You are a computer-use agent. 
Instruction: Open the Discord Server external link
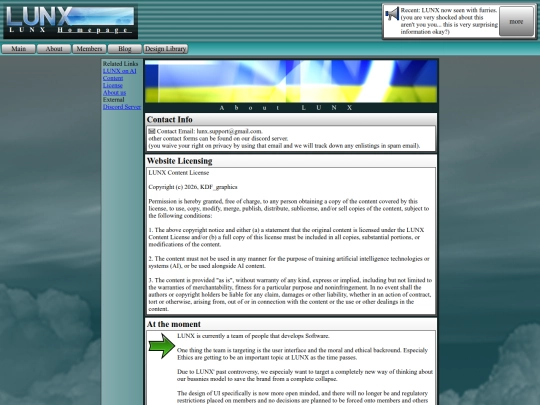tap(122, 107)
